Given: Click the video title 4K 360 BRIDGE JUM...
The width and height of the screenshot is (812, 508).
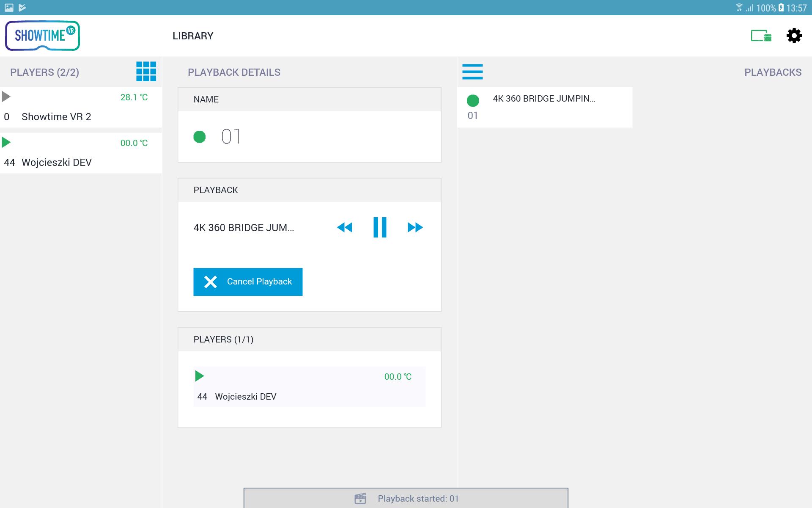Looking at the screenshot, I should point(244,228).
